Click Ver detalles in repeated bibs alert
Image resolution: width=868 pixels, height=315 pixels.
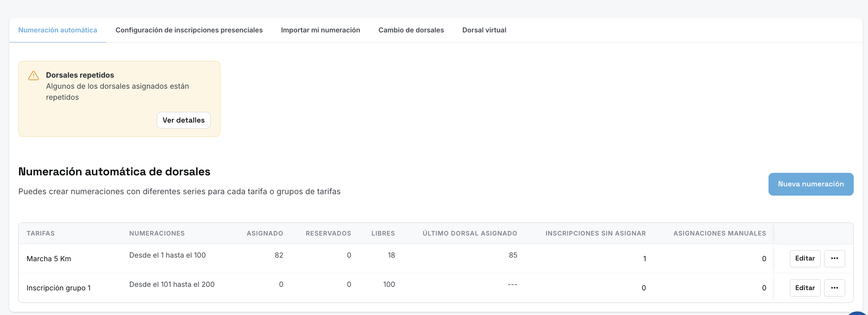(184, 120)
